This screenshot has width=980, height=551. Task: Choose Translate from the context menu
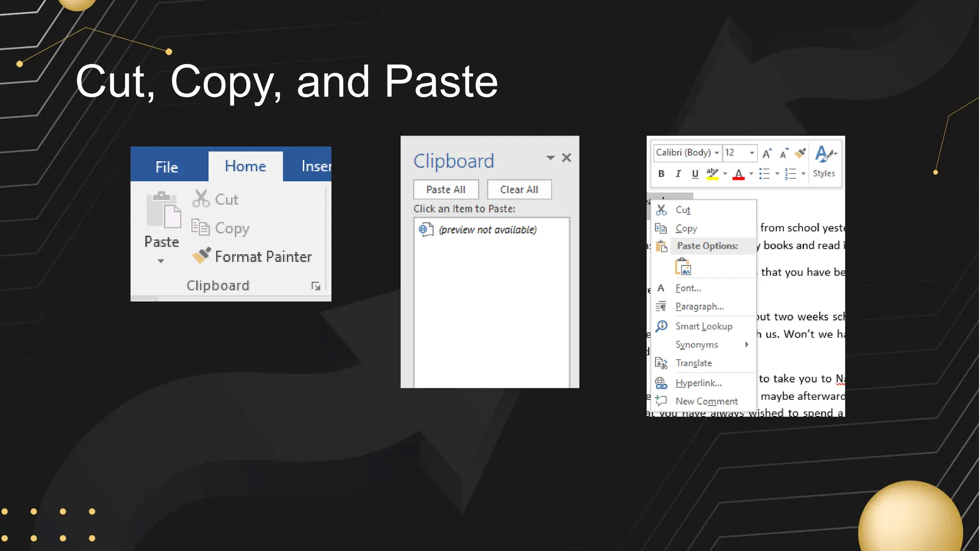[704, 363]
